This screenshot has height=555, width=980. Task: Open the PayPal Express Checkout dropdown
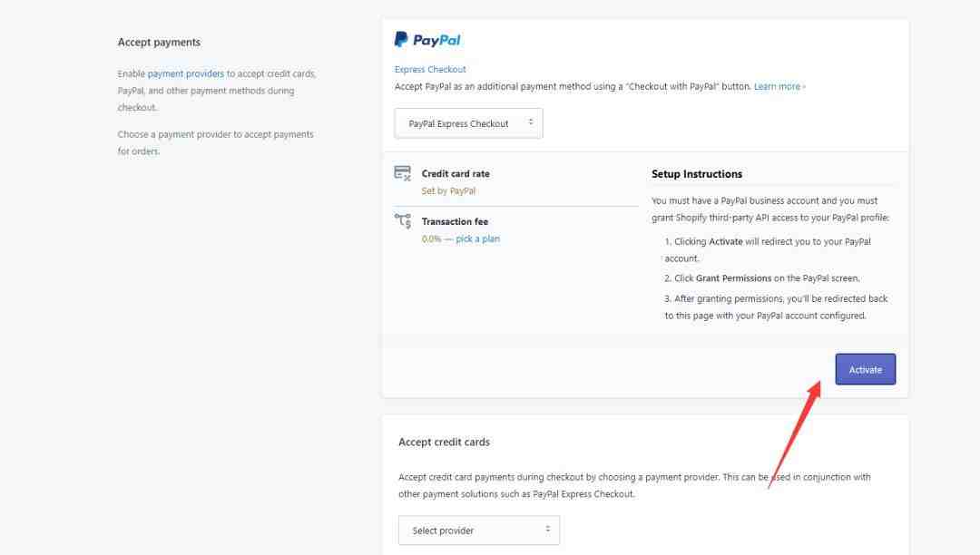coord(468,123)
